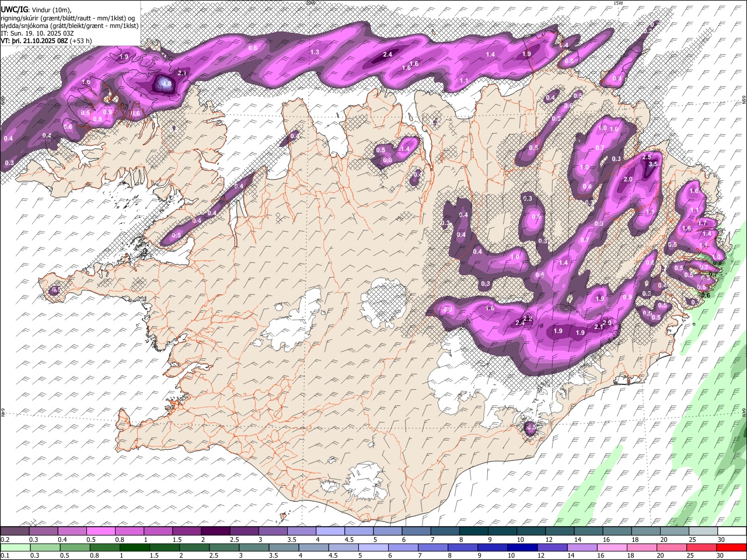Pick the slate blue 6 swatch in the upper scale
Screen dimensions: 747x560
point(416,531)
